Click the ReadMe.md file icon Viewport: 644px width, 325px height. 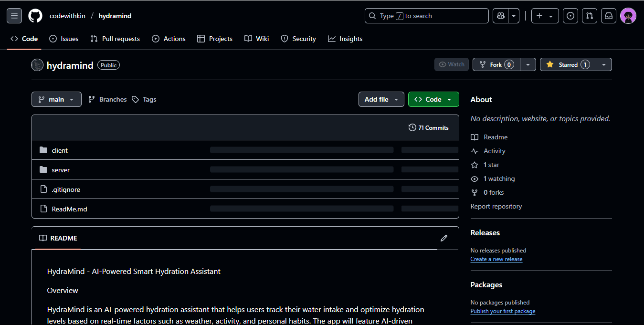[43, 209]
